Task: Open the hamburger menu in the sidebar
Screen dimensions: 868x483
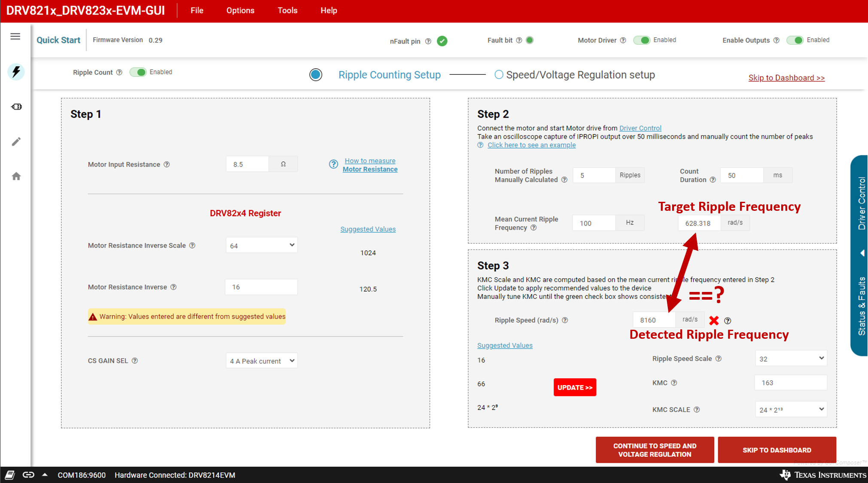Action: pos(15,36)
